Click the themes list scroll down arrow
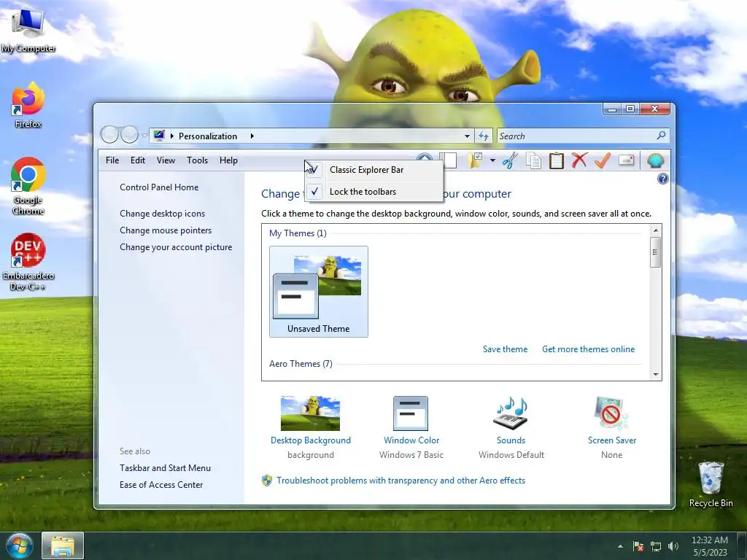Screen dimensions: 747x560 pyautogui.click(x=656, y=374)
